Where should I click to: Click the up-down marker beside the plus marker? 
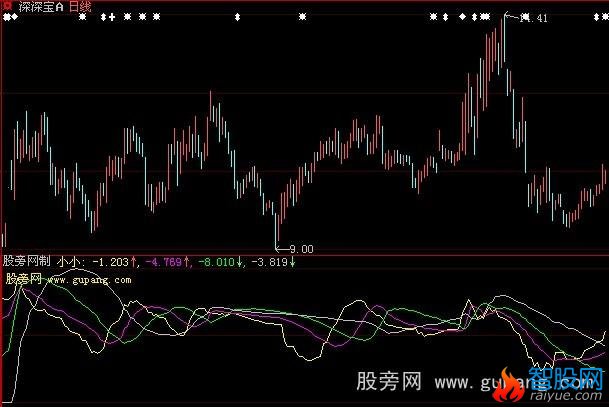(x=103, y=17)
